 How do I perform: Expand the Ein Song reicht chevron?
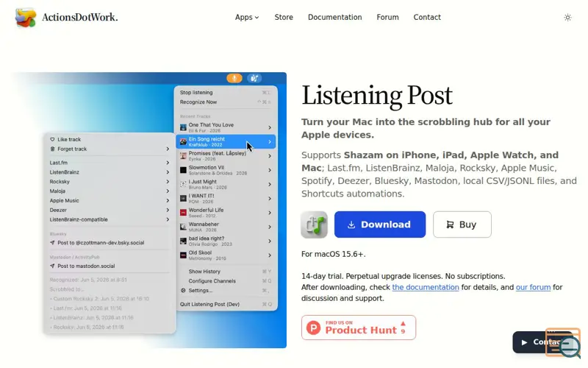(x=270, y=142)
